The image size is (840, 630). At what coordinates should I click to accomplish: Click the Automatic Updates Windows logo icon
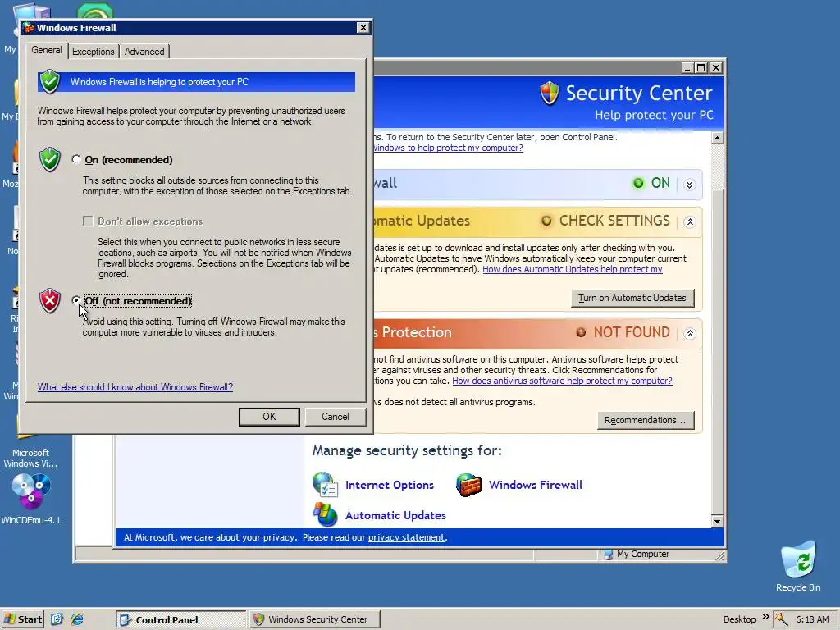click(325, 515)
